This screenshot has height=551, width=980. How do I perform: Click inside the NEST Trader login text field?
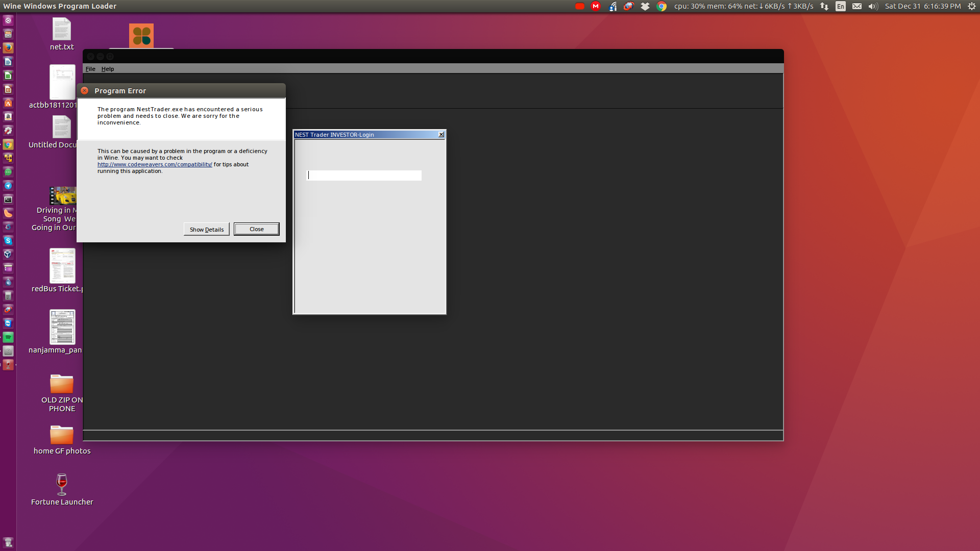363,175
